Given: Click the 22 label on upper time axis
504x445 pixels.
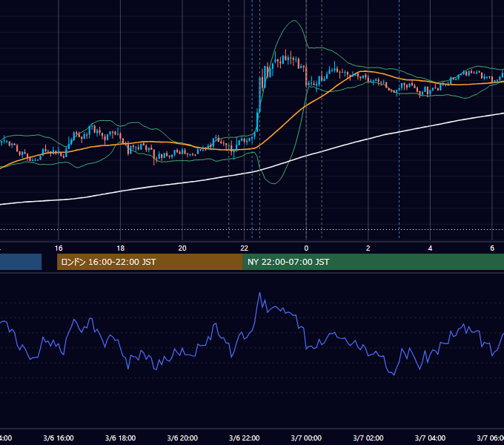Looking at the screenshot, I should [x=245, y=248].
